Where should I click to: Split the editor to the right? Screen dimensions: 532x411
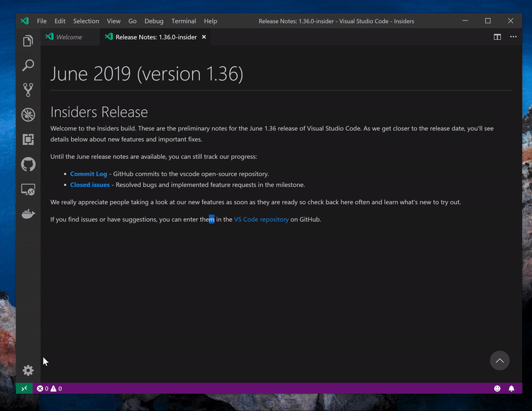(x=497, y=37)
